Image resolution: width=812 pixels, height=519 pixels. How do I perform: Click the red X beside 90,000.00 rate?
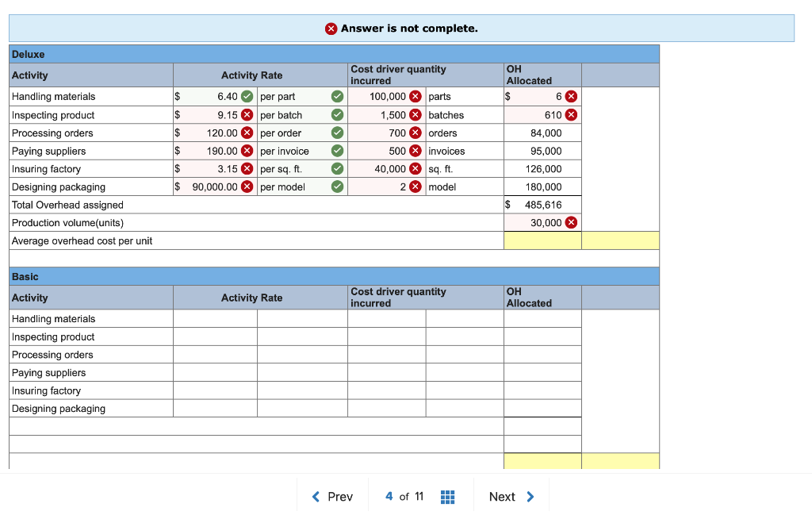click(x=247, y=186)
